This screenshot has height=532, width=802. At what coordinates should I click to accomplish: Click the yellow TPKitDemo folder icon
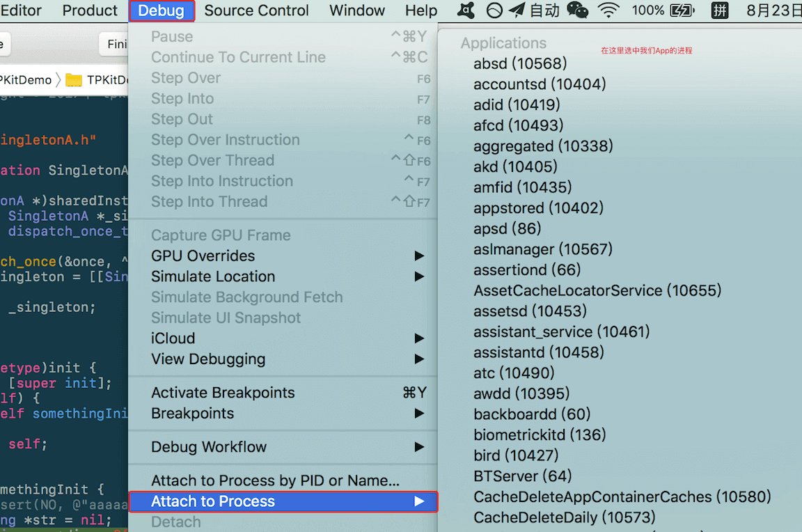click(x=74, y=80)
